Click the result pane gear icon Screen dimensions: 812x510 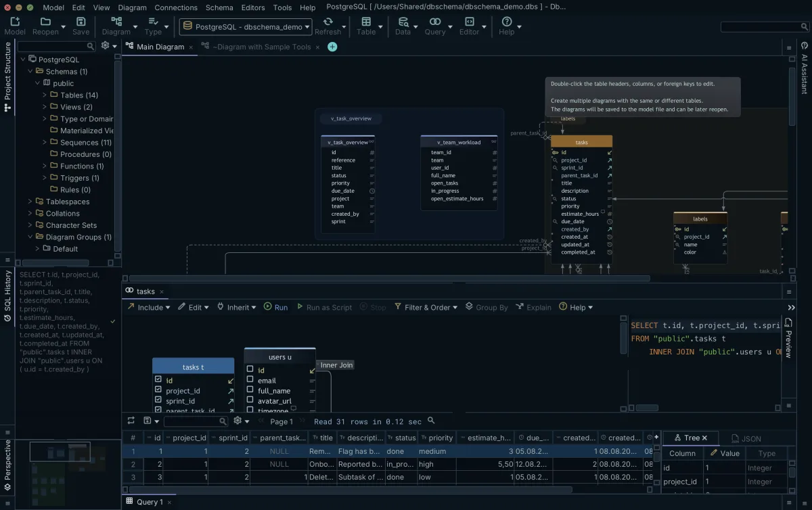(x=238, y=421)
